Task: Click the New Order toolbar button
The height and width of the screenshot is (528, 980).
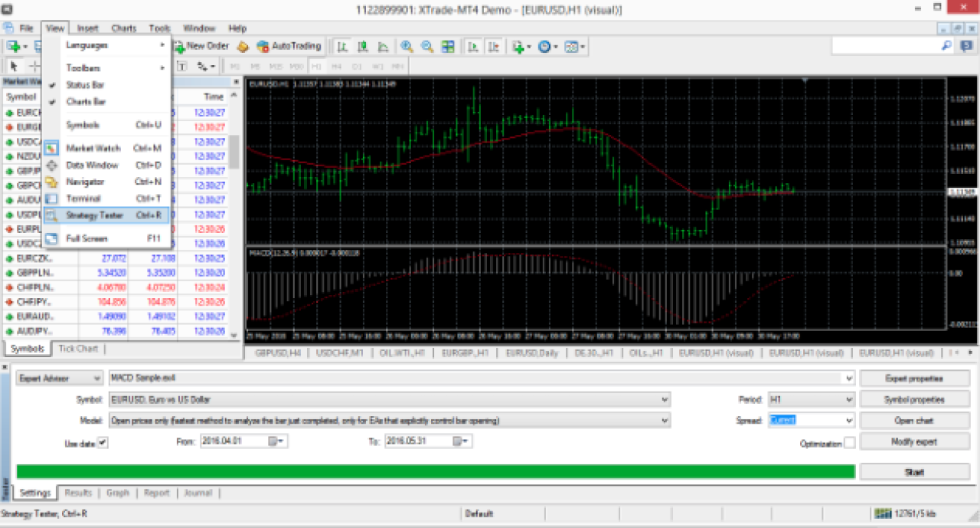Action: pos(201,46)
